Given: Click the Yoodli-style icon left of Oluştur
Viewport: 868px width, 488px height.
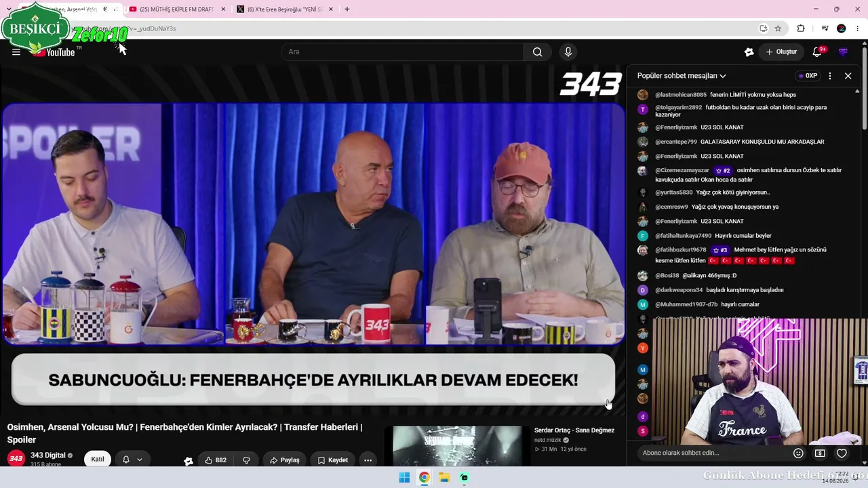Looking at the screenshot, I should coord(749,52).
